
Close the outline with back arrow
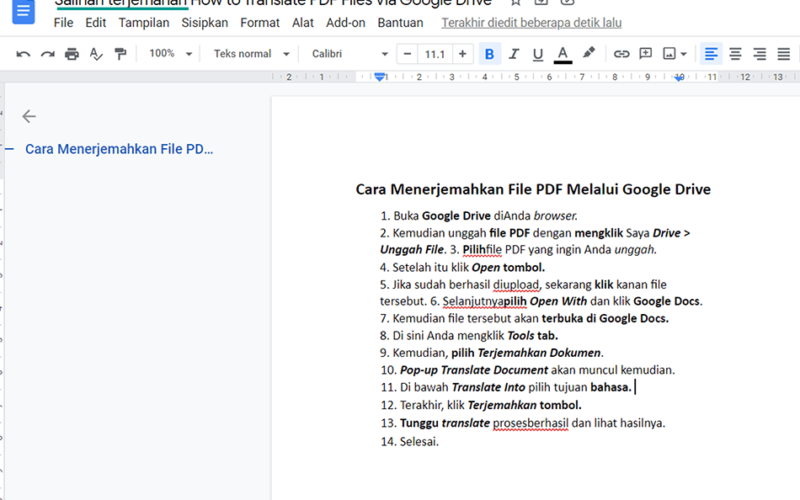click(29, 116)
